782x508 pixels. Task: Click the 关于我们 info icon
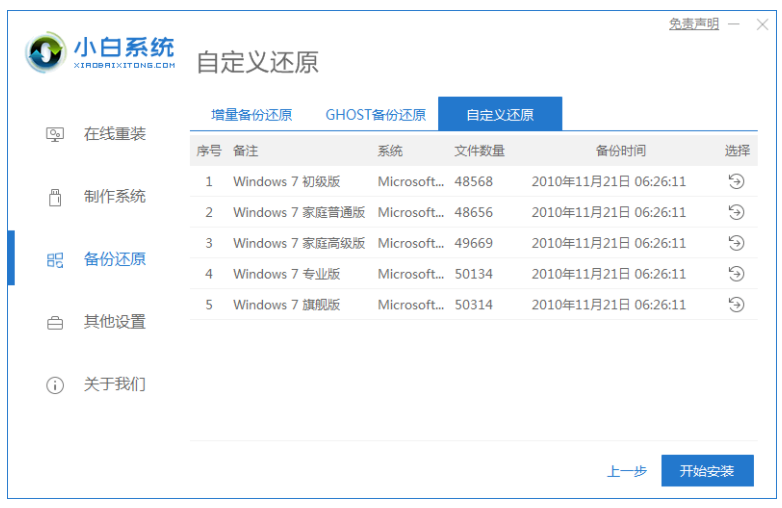(x=55, y=385)
